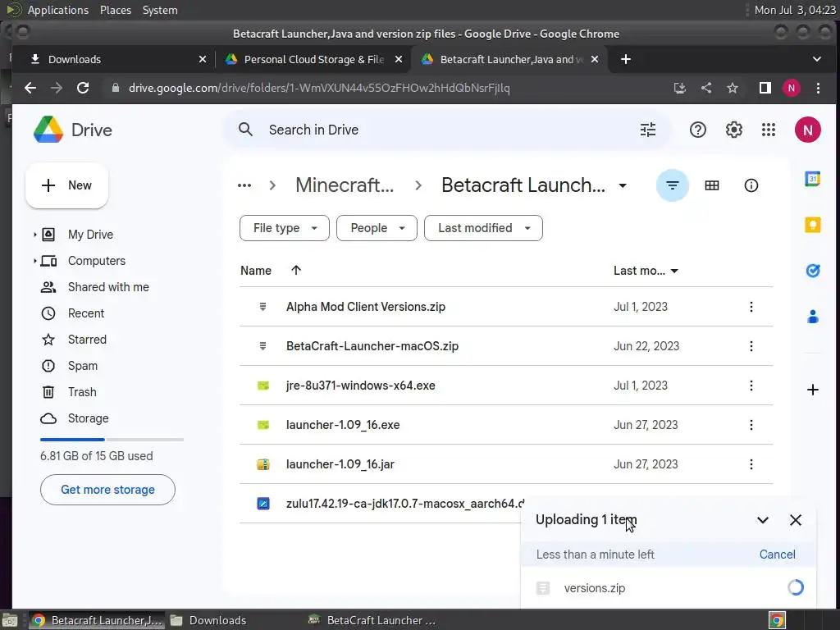Screen dimensions: 840x630
Task: Open Shared with me
Action: [108, 287]
